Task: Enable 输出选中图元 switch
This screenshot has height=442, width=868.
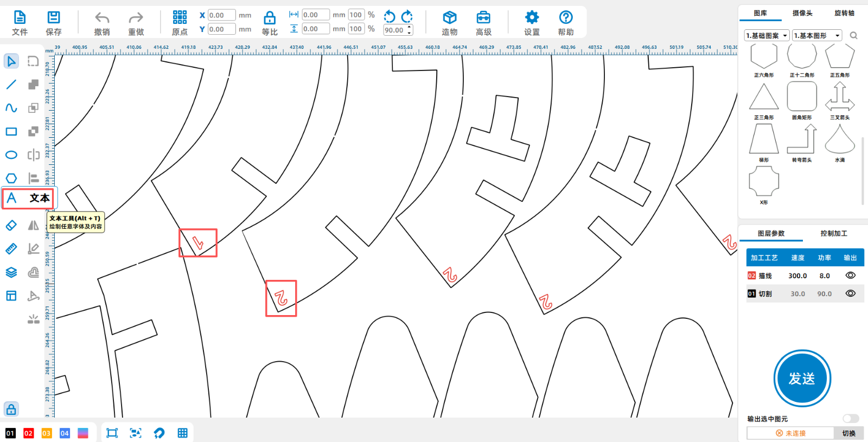Action: (850, 419)
